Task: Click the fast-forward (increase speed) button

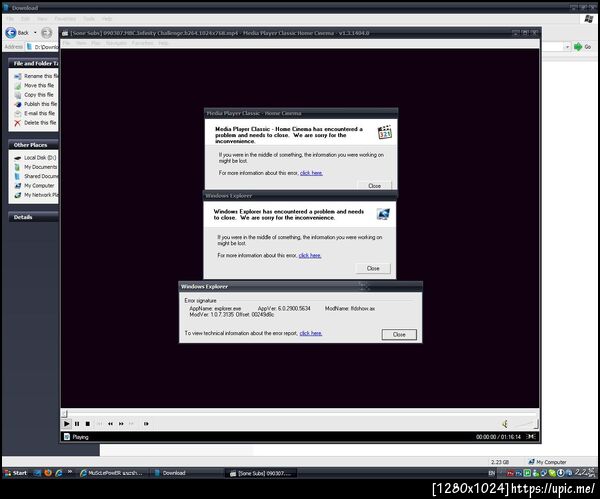Action: [121, 424]
